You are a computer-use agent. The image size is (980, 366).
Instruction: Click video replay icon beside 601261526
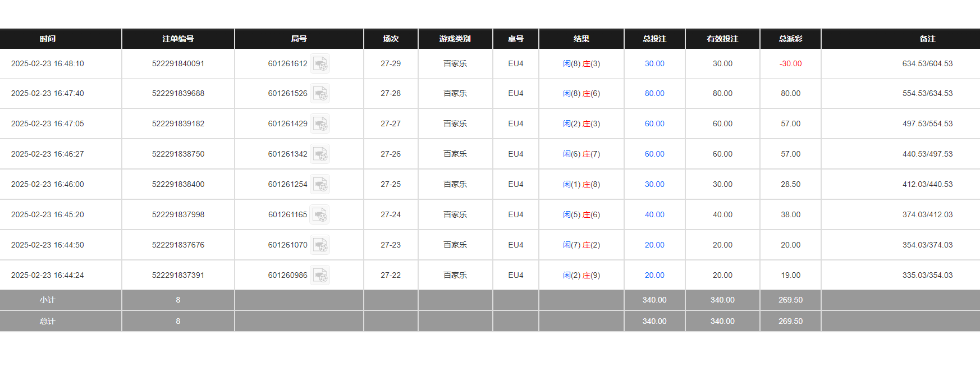(320, 94)
